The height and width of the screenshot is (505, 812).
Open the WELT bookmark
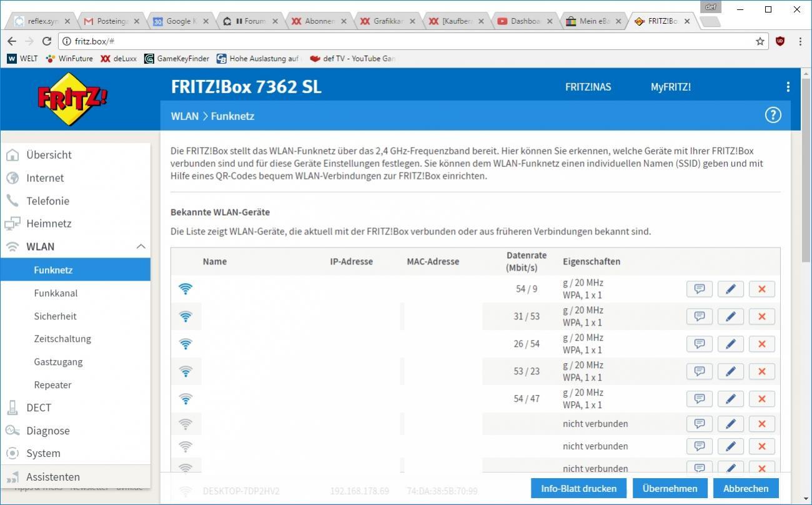(22, 58)
